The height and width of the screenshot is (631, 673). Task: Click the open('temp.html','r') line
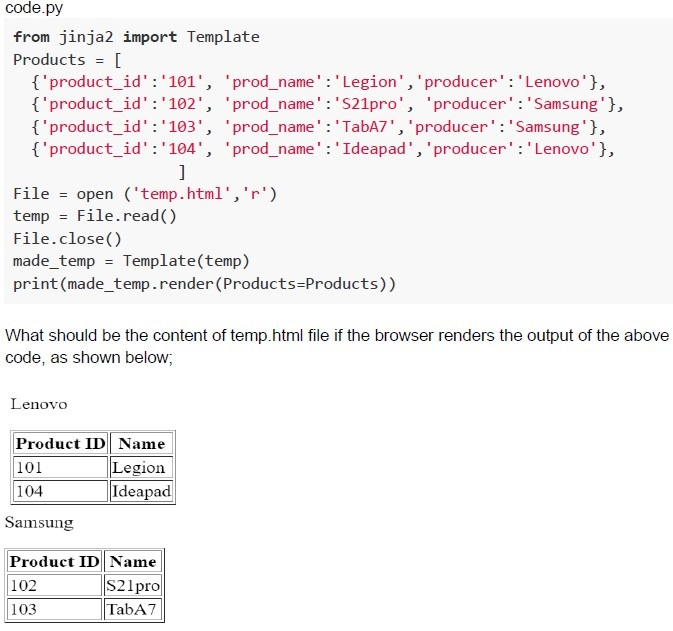pyautogui.click(x=145, y=194)
